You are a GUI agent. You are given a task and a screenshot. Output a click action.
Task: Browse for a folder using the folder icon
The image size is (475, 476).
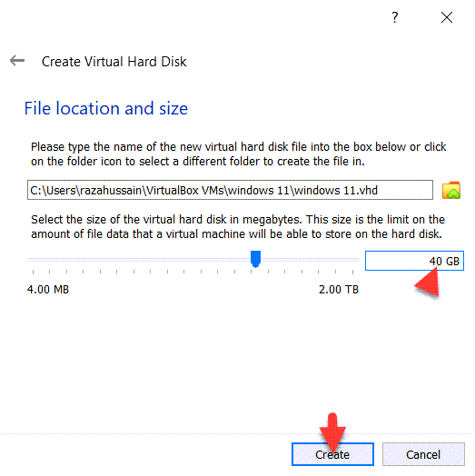[x=451, y=191]
